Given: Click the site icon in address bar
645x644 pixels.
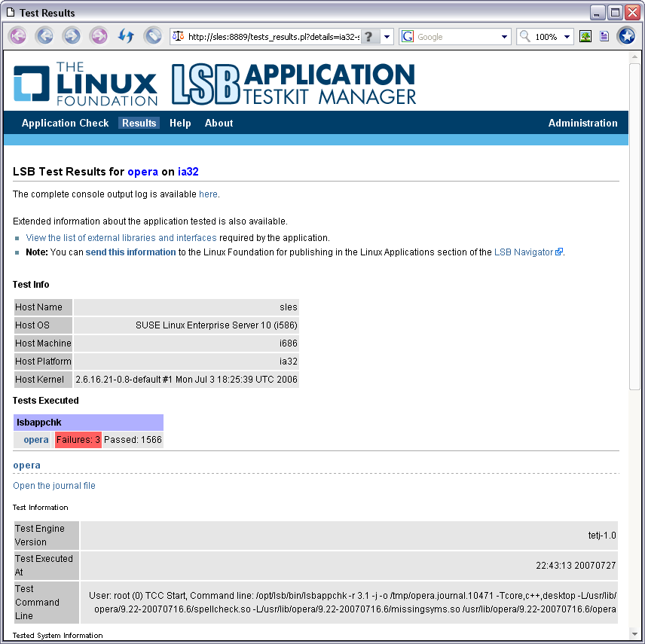Looking at the screenshot, I should (178, 36).
